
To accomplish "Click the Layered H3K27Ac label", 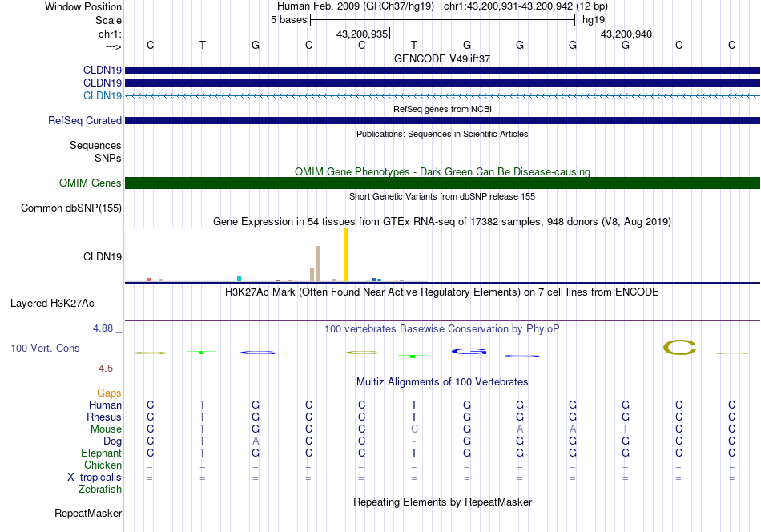I will point(52,304).
